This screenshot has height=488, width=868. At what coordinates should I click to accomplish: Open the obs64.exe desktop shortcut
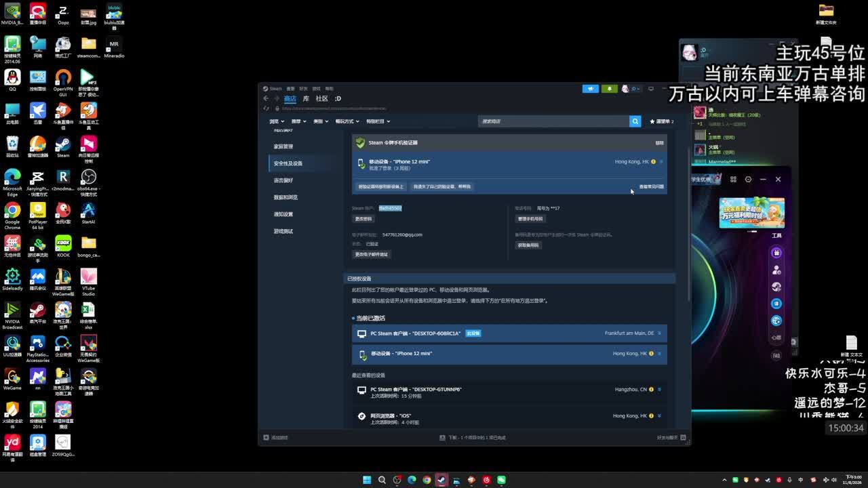[88, 181]
